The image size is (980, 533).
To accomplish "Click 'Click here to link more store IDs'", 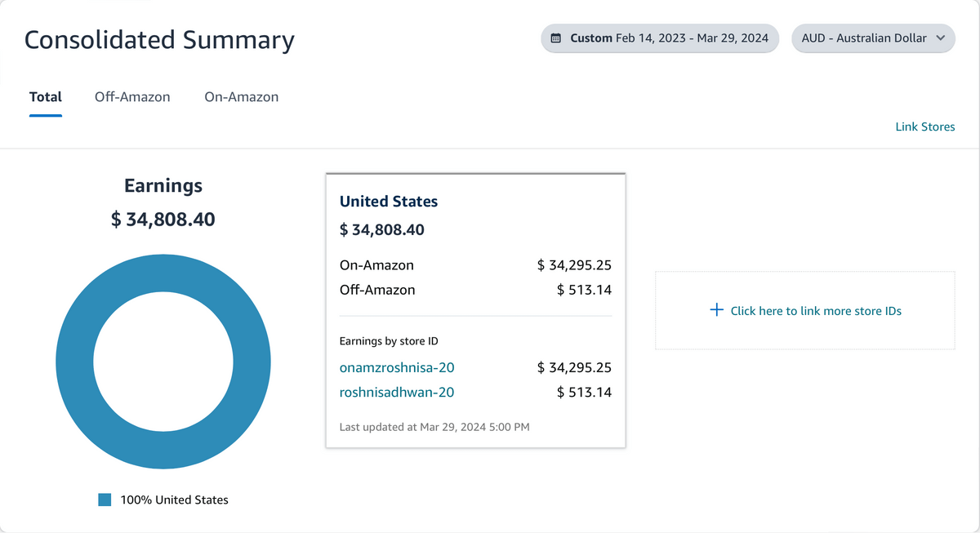I will (x=815, y=311).
